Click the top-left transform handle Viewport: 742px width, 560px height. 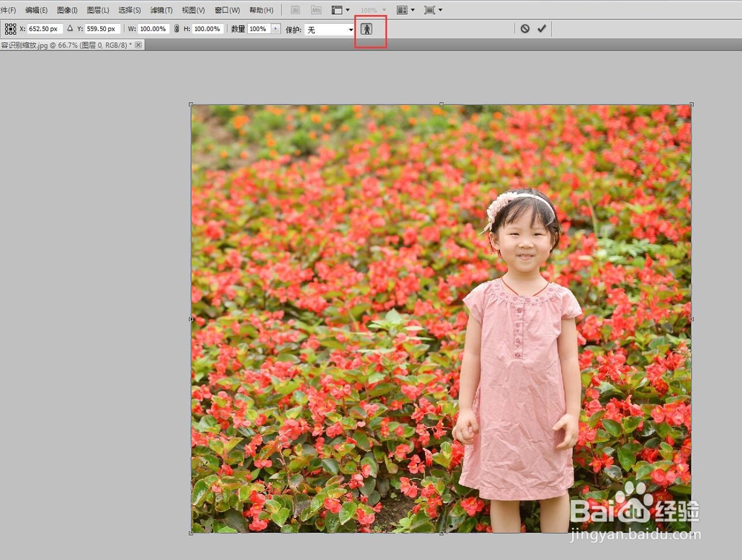[x=191, y=105]
